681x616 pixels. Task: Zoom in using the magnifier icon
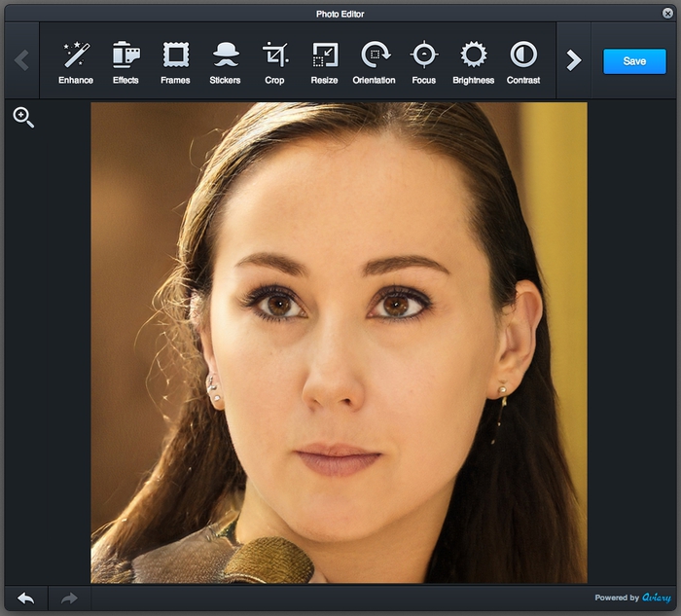click(x=23, y=118)
